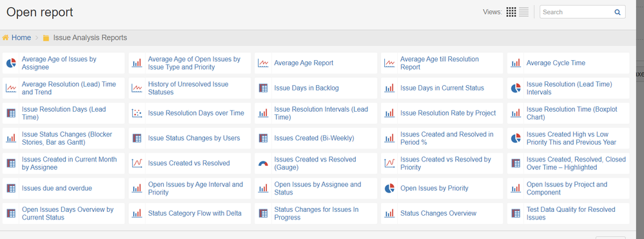Screen dimensions: 644x239
Task: Go to Home in the breadcrumb
Action: pos(21,38)
